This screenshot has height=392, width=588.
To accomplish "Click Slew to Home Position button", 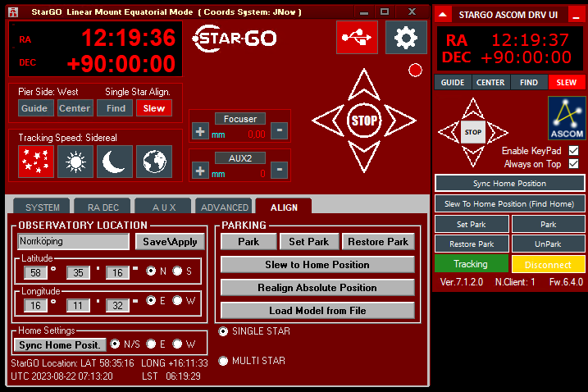I will pos(317,264).
